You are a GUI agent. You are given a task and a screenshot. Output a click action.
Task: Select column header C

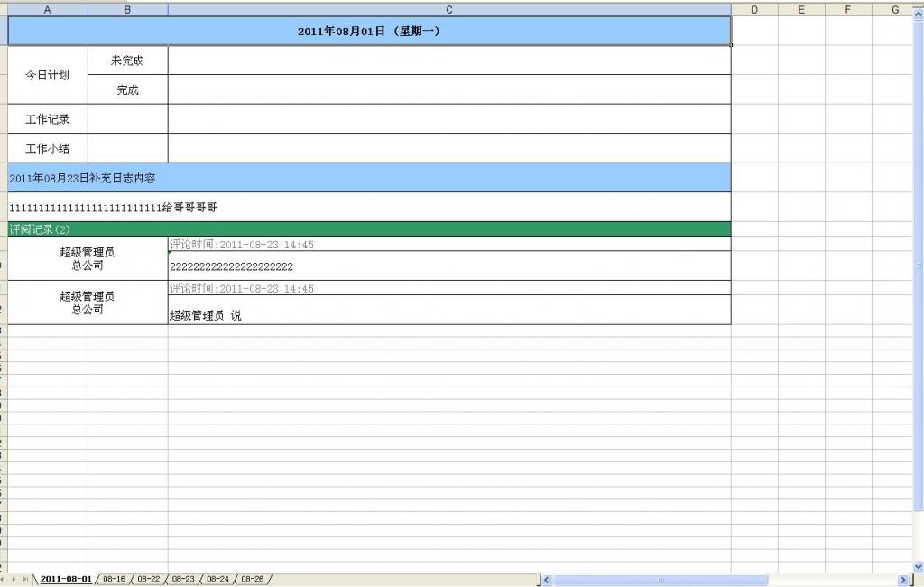[x=448, y=10]
